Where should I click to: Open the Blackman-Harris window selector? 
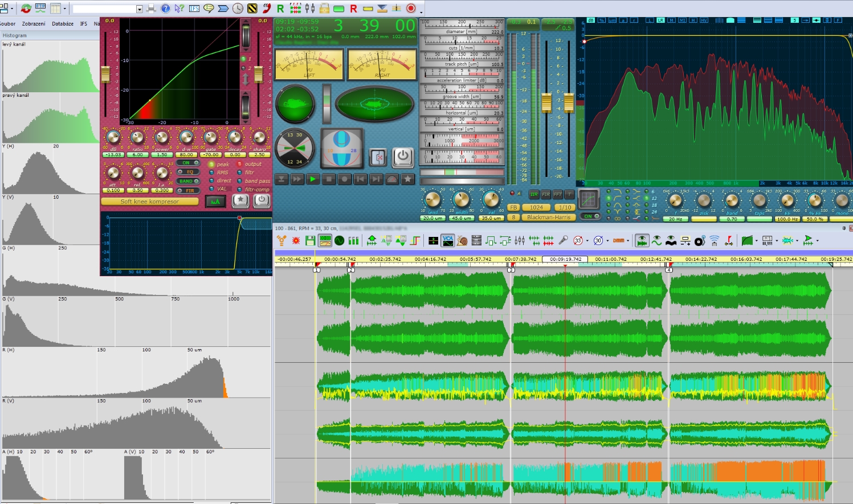coord(549,217)
